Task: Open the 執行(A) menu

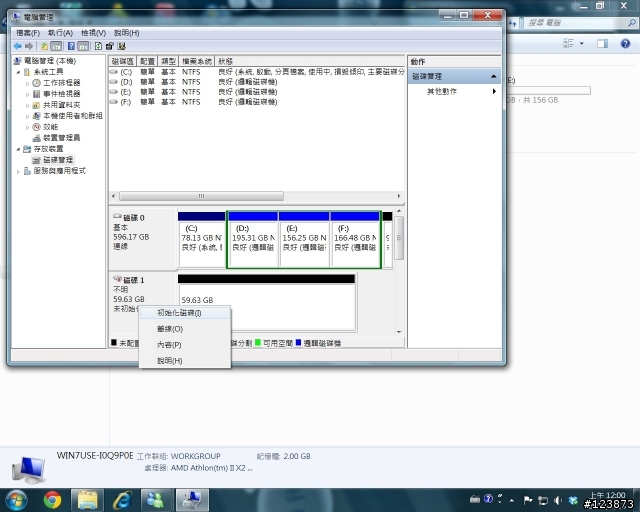Action: (x=60, y=33)
